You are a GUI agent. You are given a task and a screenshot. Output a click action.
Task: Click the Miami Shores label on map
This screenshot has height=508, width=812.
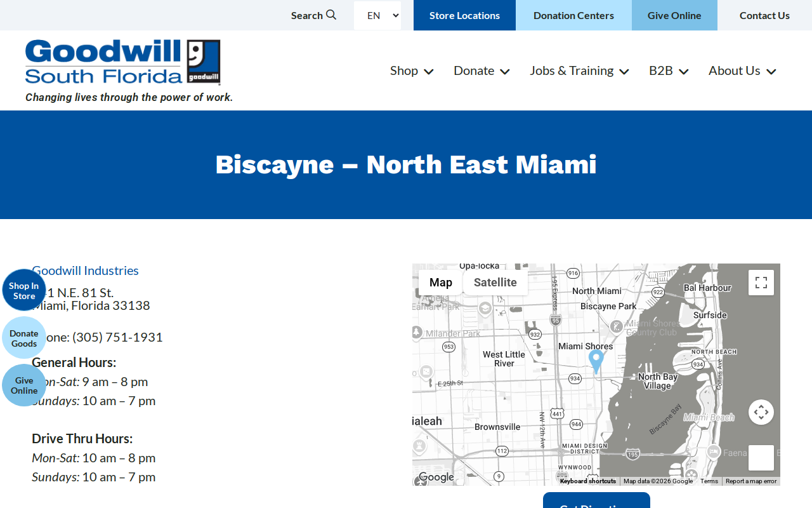click(586, 346)
